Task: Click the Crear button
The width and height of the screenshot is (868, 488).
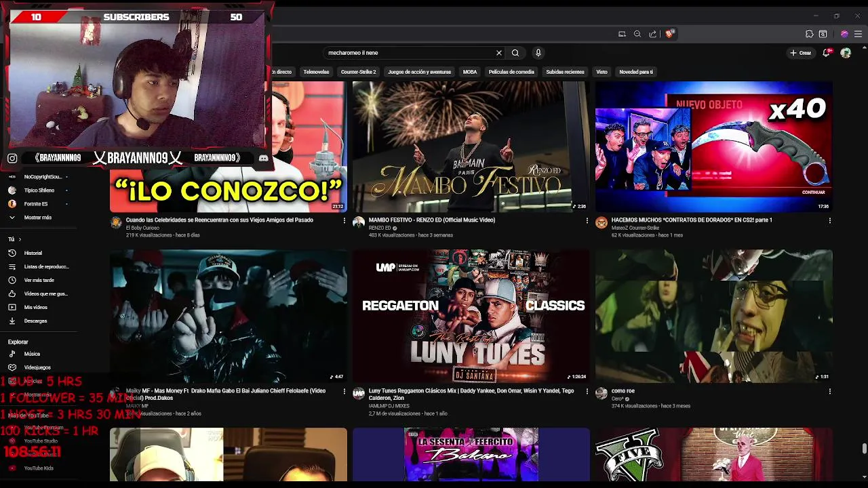Action: pos(801,53)
